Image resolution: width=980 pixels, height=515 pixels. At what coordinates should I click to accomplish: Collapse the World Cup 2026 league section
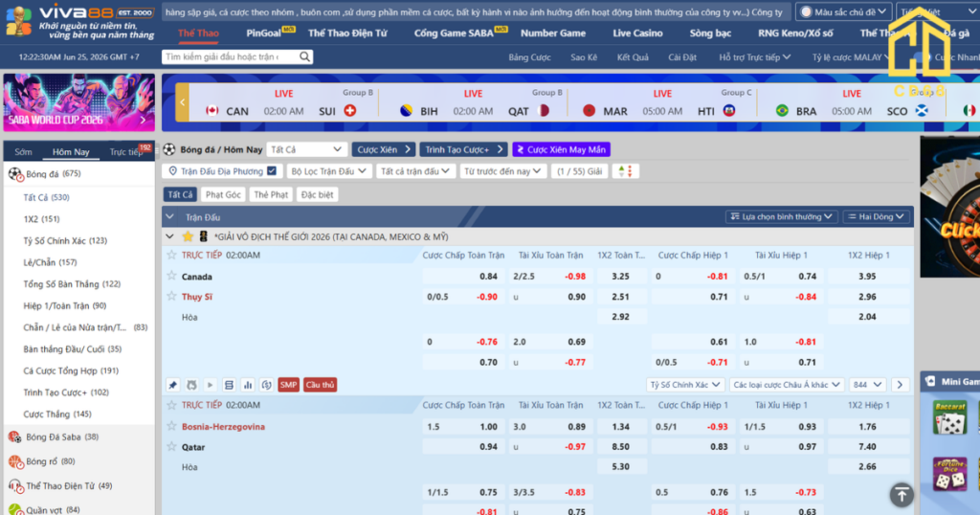170,236
